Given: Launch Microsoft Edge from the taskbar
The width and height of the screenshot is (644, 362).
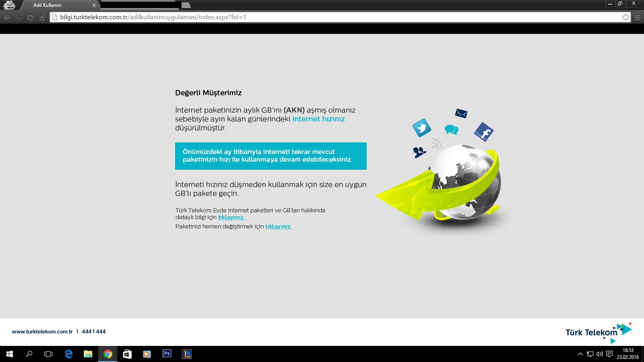Looking at the screenshot, I should 68,354.
